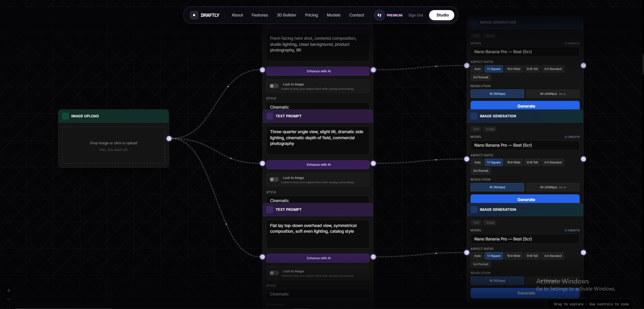Click Enhance with AI under the Flat lay prompt

coord(318,258)
